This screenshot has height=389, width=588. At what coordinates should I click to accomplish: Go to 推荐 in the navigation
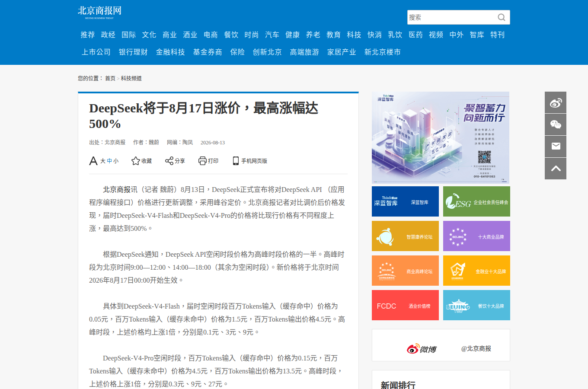(87, 35)
